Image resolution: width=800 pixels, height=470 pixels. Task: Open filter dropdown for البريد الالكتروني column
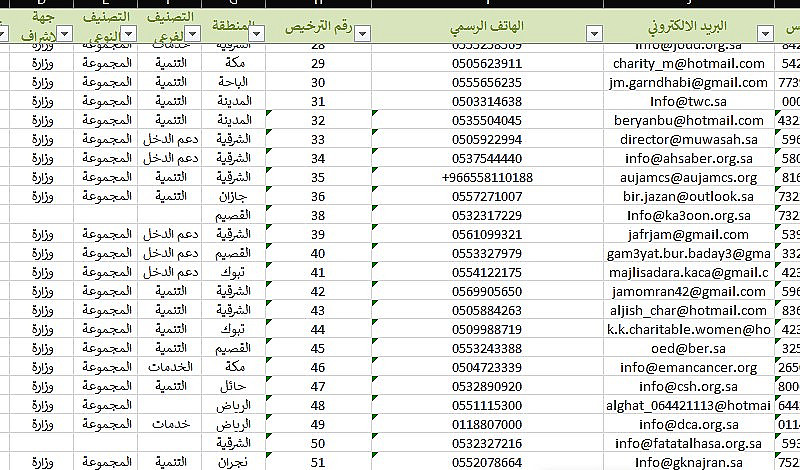pyautogui.click(x=765, y=34)
